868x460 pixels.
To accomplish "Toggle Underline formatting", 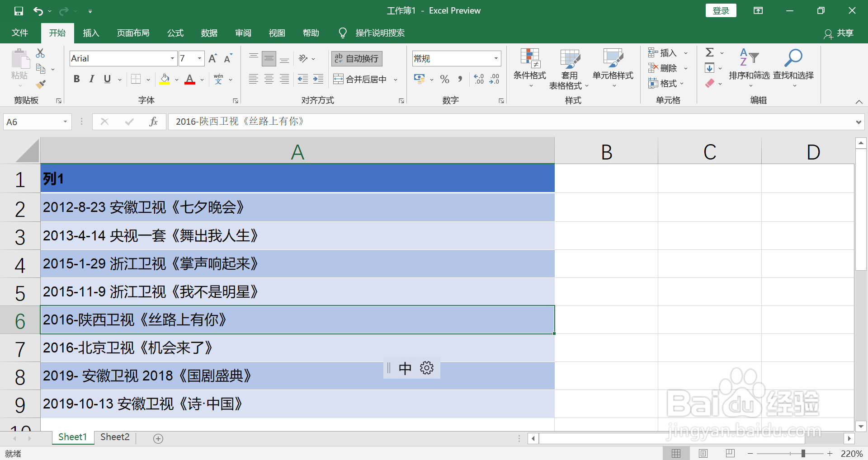I will [x=107, y=79].
